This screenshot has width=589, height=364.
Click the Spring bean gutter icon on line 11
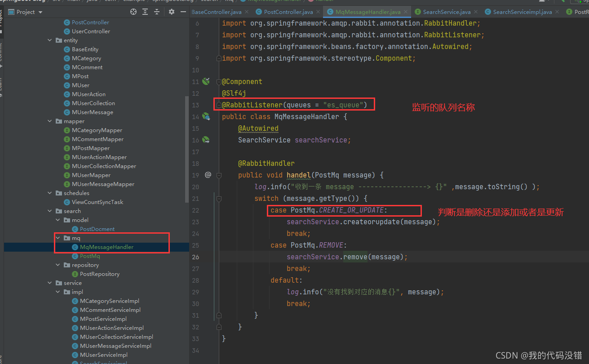pos(206,81)
